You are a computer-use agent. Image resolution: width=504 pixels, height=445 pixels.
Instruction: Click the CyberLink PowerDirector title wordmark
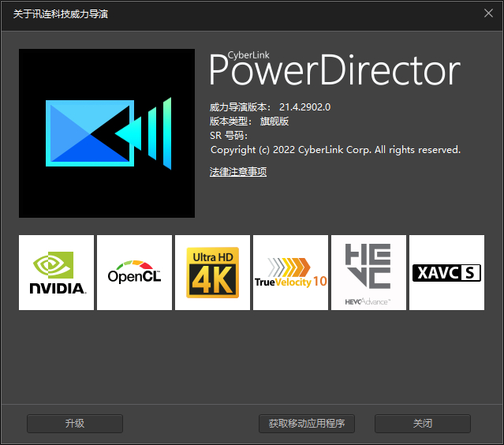tap(334, 69)
